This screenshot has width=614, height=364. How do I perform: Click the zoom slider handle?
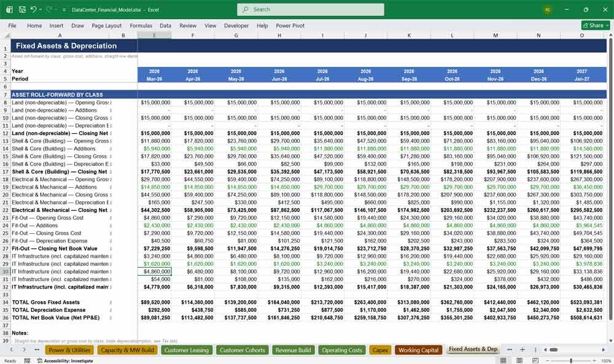click(x=571, y=360)
